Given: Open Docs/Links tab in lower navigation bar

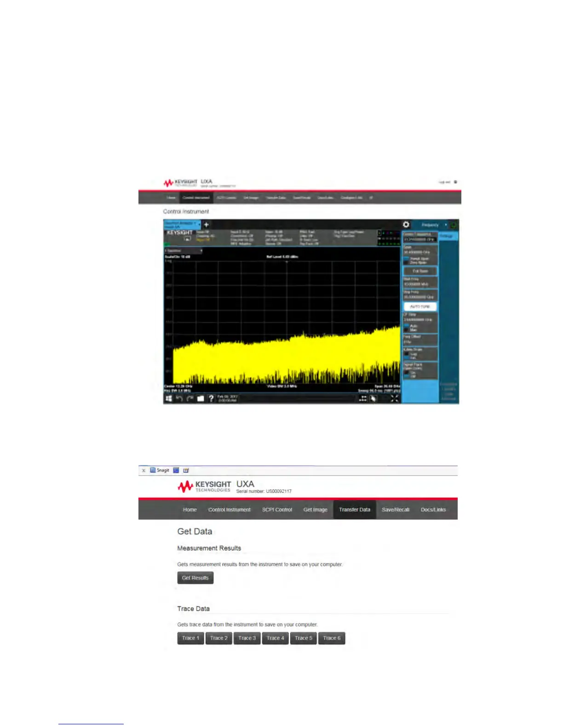Looking at the screenshot, I should [433, 510].
